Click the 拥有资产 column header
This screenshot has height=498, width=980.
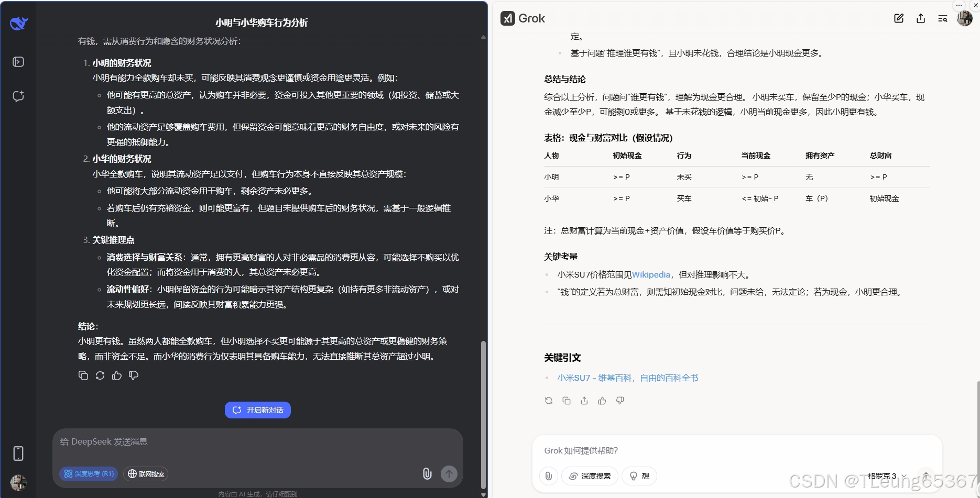coord(820,156)
